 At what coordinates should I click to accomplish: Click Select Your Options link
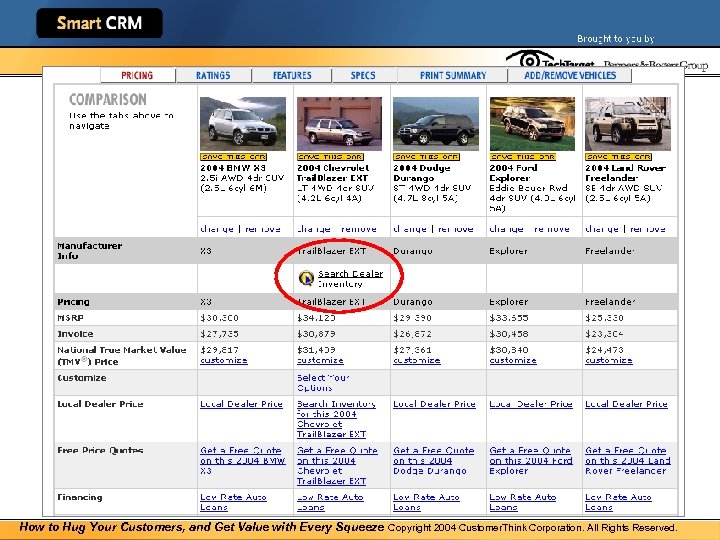[x=323, y=382]
